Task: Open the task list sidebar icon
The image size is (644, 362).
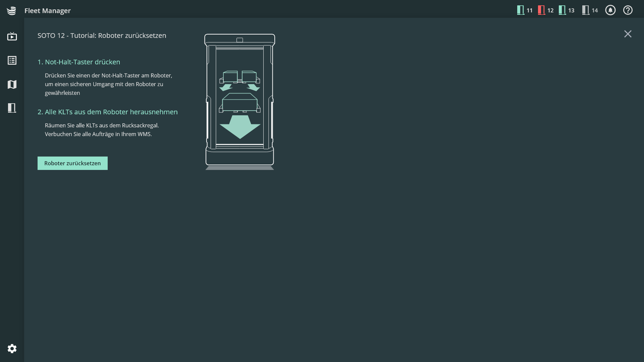Action: [x=12, y=60]
